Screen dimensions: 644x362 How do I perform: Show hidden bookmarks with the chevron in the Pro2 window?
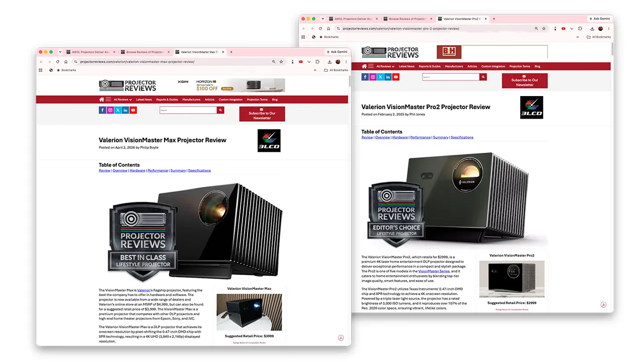pos(578,37)
